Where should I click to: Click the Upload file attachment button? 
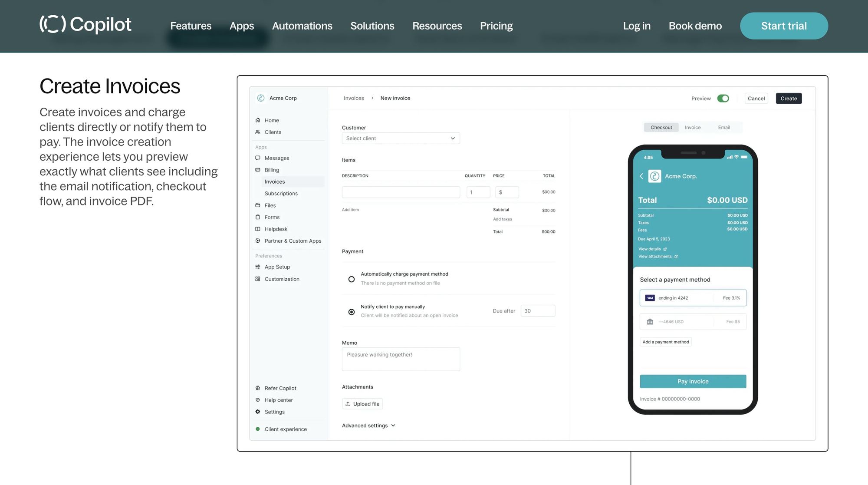362,403
